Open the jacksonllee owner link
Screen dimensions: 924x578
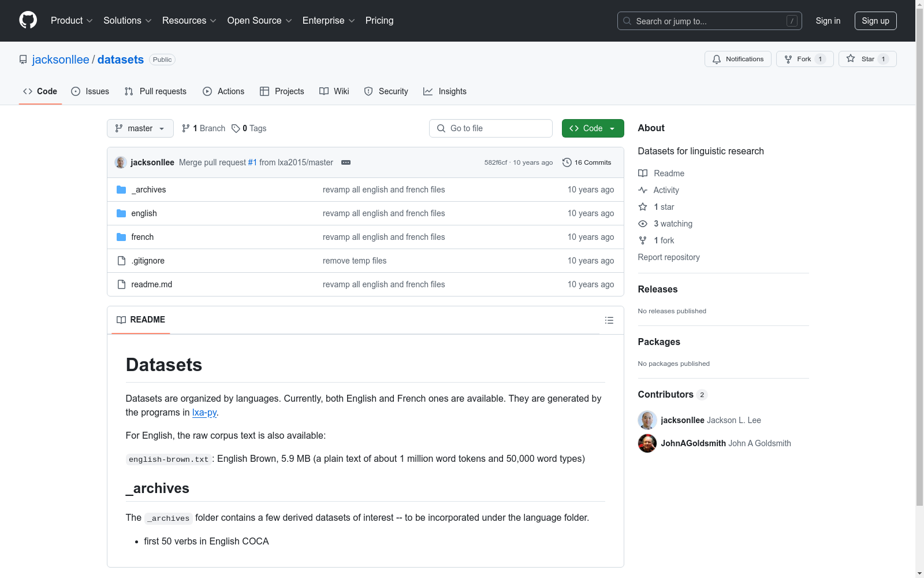[61, 60]
